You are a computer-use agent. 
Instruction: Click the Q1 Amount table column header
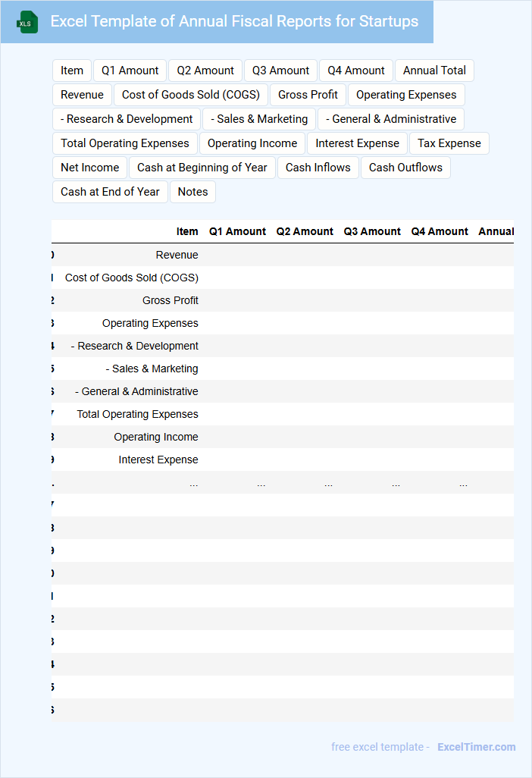click(x=237, y=232)
